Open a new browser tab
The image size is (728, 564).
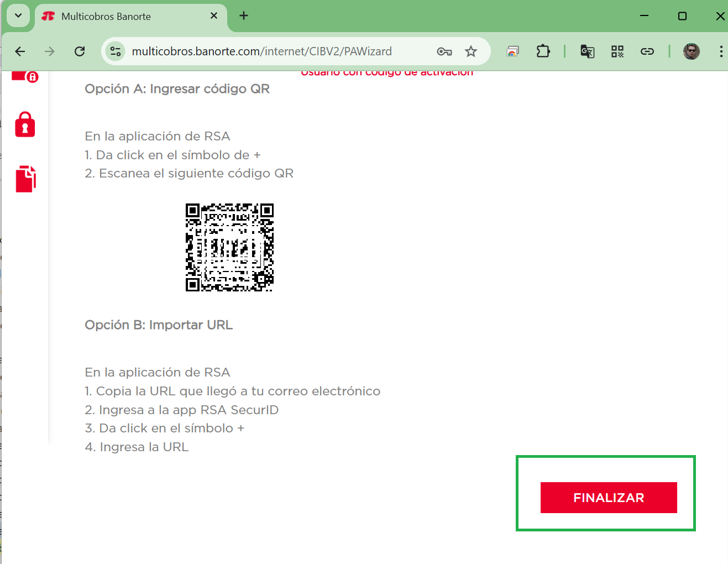pos(244,16)
